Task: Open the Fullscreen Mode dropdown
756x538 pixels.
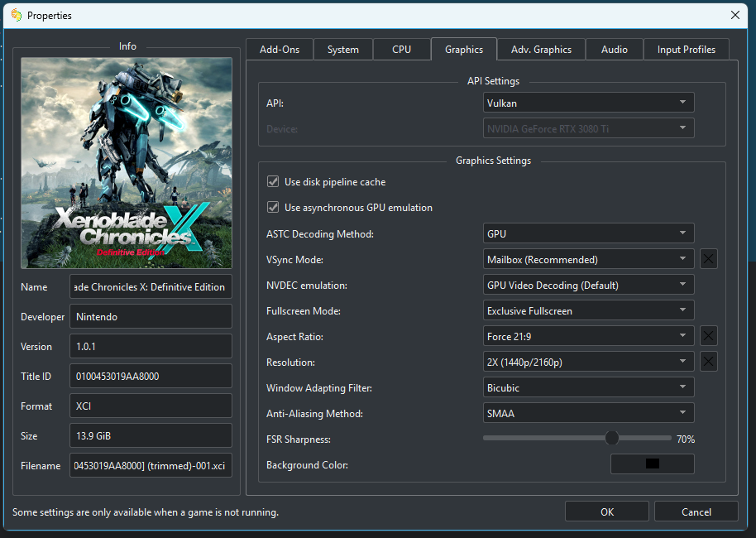Action: pyautogui.click(x=588, y=310)
